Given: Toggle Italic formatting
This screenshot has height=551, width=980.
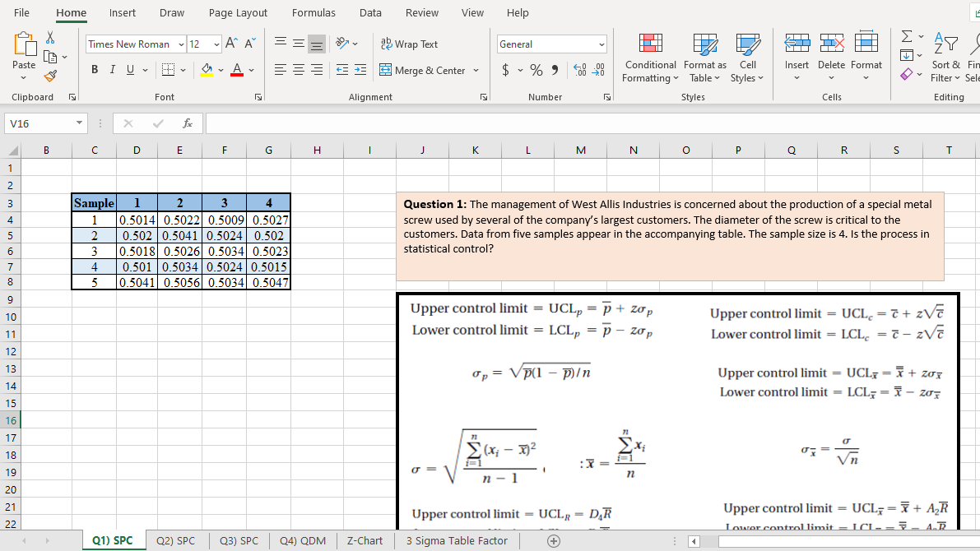Looking at the screenshot, I should 112,69.
